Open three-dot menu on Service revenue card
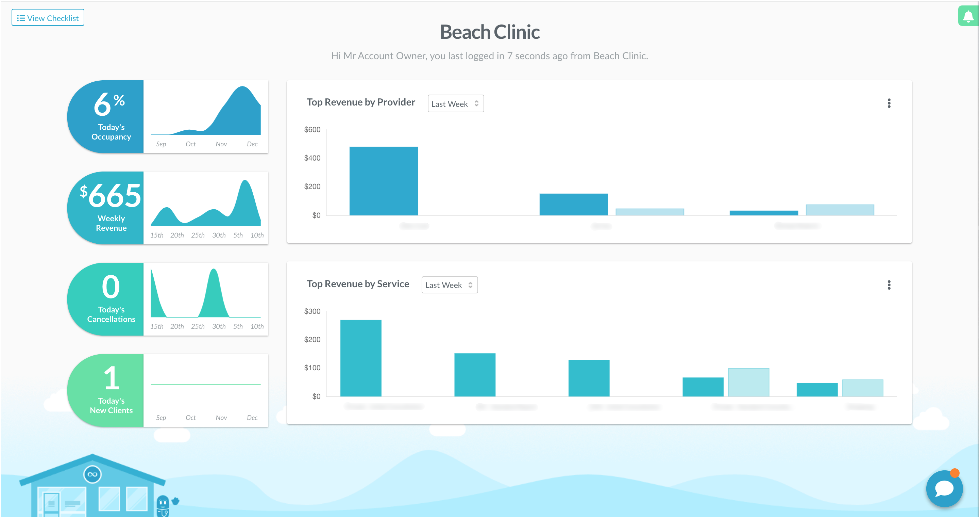This screenshot has height=518, width=980. point(889,285)
